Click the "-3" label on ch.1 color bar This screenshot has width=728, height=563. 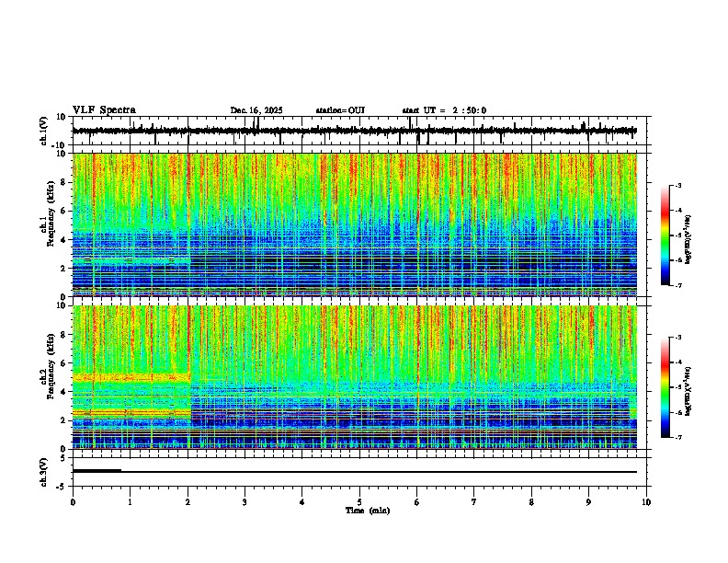pyautogui.click(x=678, y=185)
